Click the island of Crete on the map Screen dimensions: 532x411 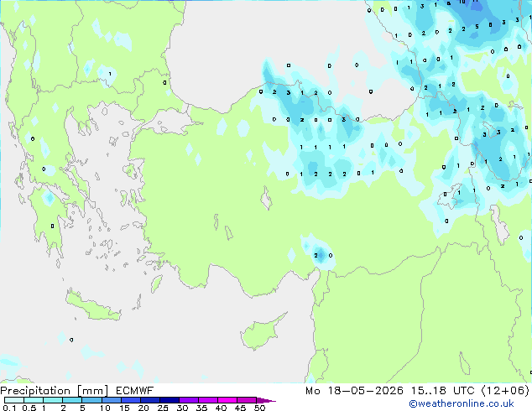coord(92,307)
